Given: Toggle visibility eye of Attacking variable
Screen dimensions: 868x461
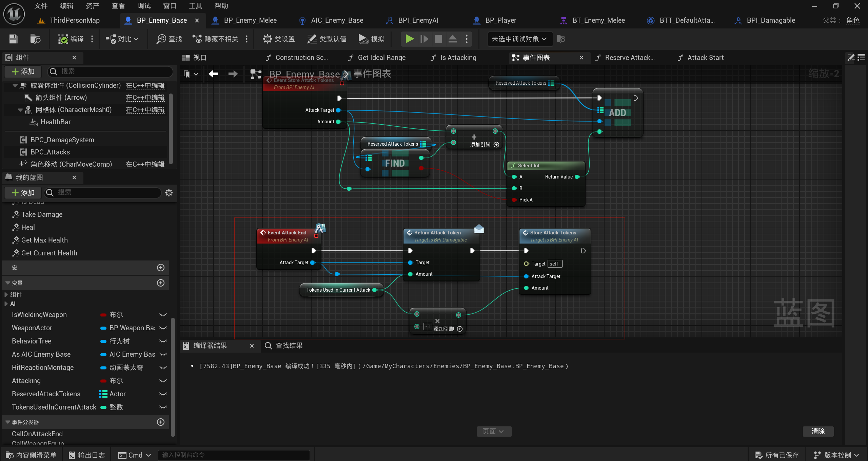Looking at the screenshot, I should (163, 381).
